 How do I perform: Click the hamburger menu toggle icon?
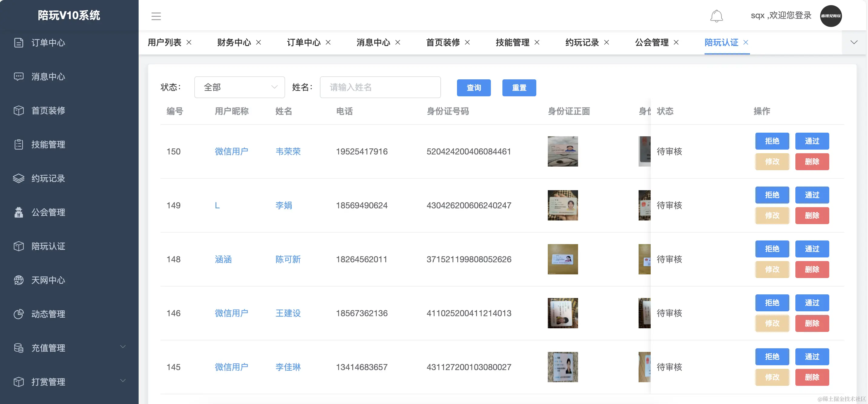coord(156,16)
